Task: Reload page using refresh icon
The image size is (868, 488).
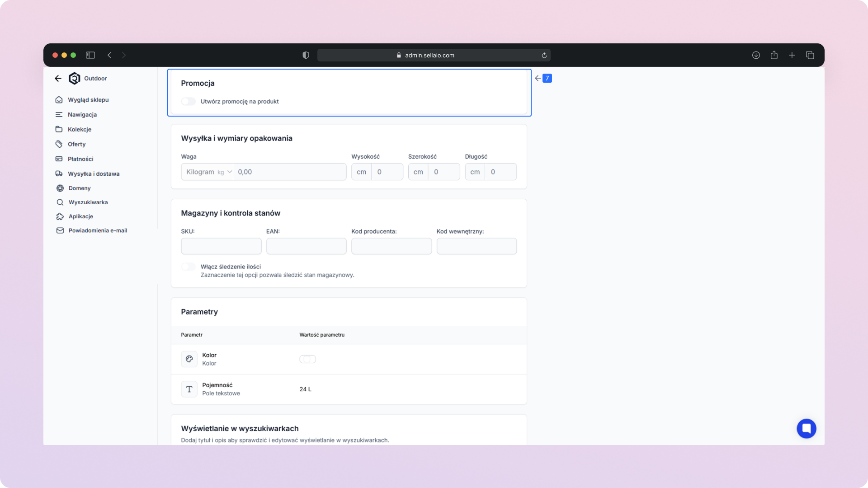Action: 544,56
